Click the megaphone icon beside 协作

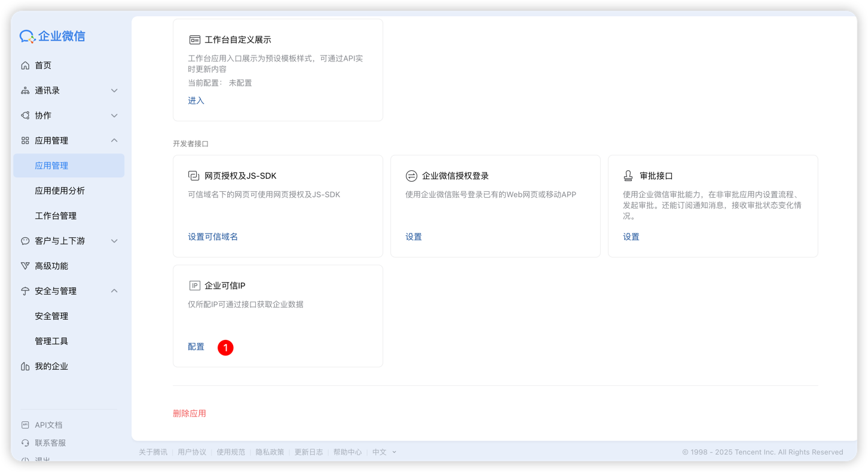click(x=25, y=115)
